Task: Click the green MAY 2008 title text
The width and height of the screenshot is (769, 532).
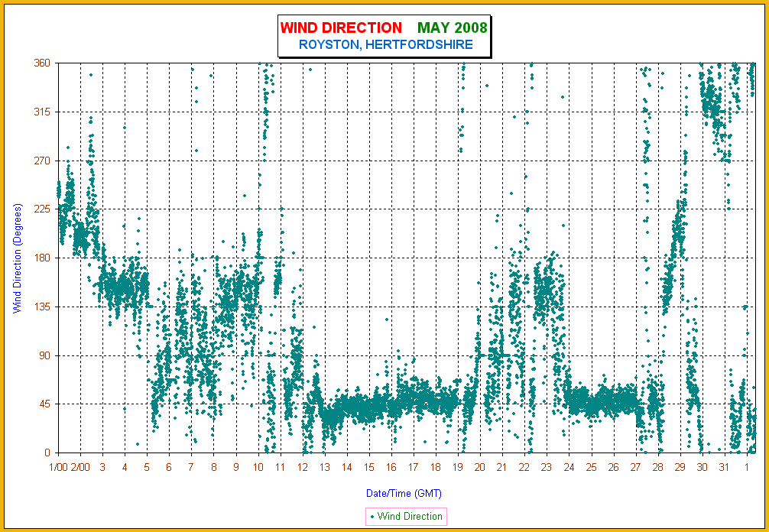Action: point(452,28)
